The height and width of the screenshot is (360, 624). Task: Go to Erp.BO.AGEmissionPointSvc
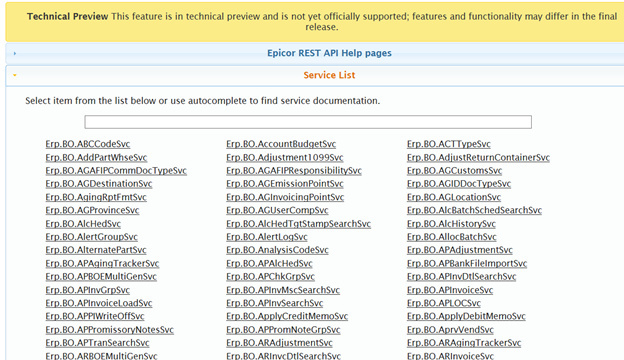click(285, 184)
